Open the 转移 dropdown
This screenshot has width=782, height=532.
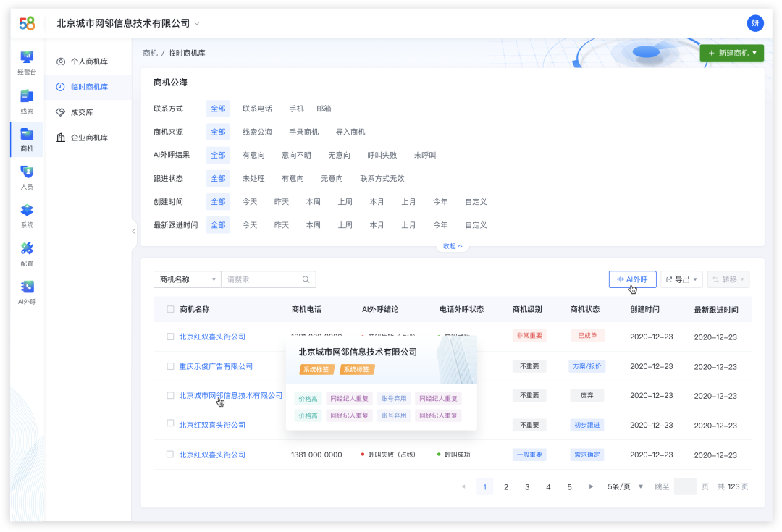pos(728,279)
